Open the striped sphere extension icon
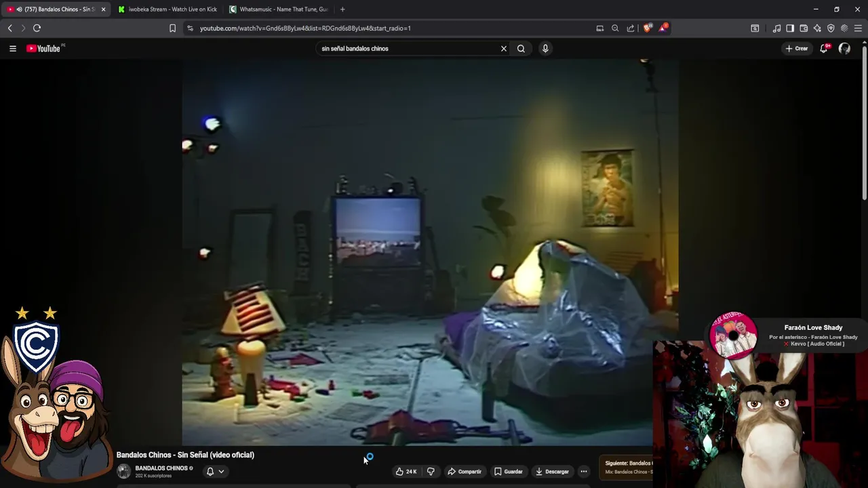868x488 pixels. point(844,28)
